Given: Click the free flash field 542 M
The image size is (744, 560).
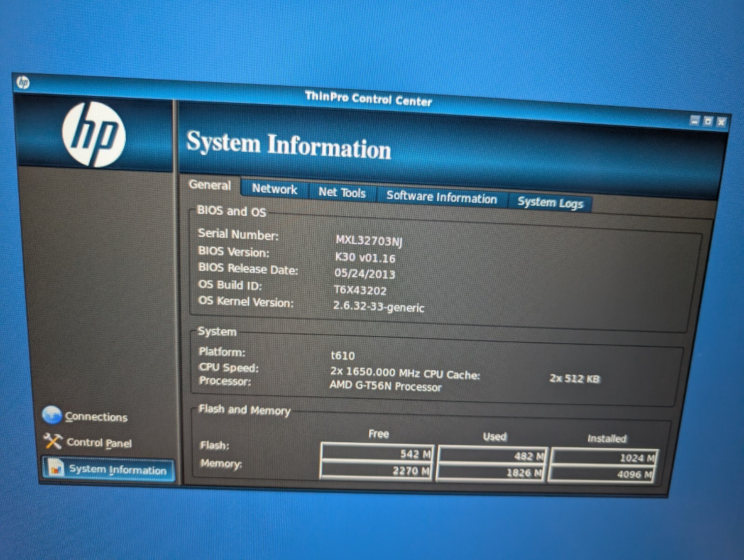Looking at the screenshot, I should pos(377,453).
